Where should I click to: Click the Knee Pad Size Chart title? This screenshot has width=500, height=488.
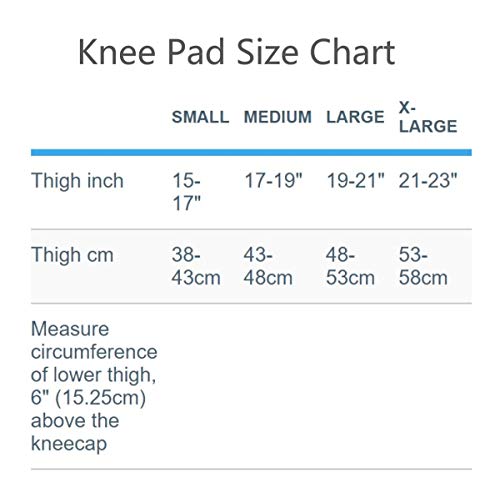click(x=236, y=52)
